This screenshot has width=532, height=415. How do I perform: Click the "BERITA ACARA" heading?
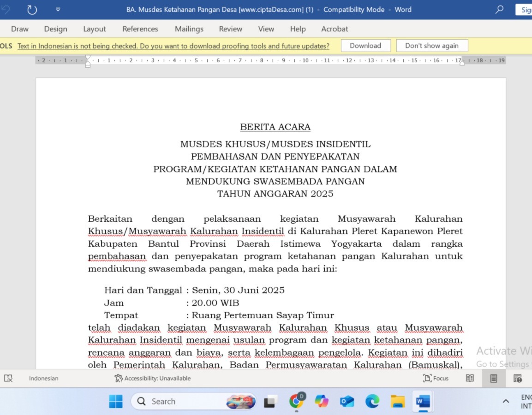point(275,127)
